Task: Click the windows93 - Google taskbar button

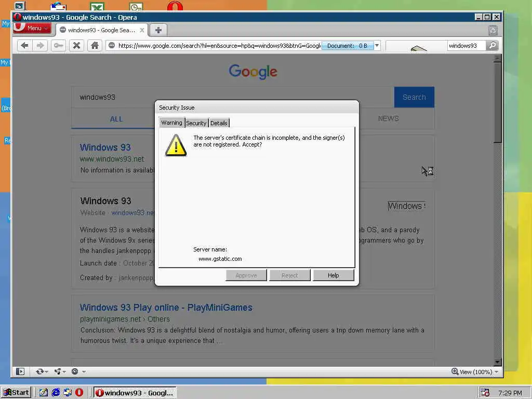Action: point(135,393)
